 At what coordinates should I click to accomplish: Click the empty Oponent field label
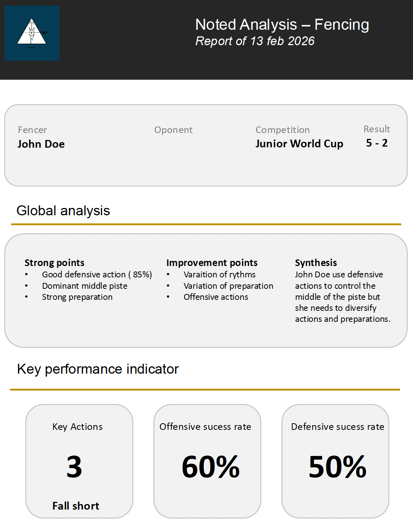click(173, 130)
